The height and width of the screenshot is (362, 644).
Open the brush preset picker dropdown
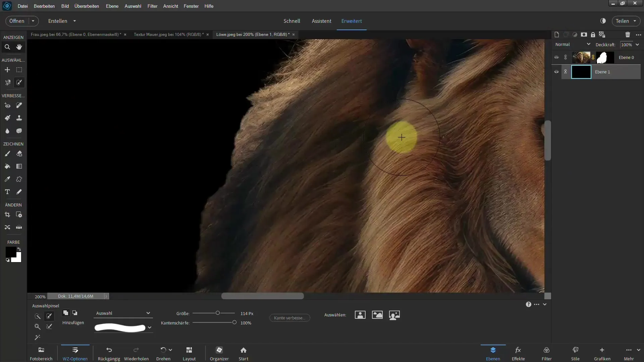150,327
